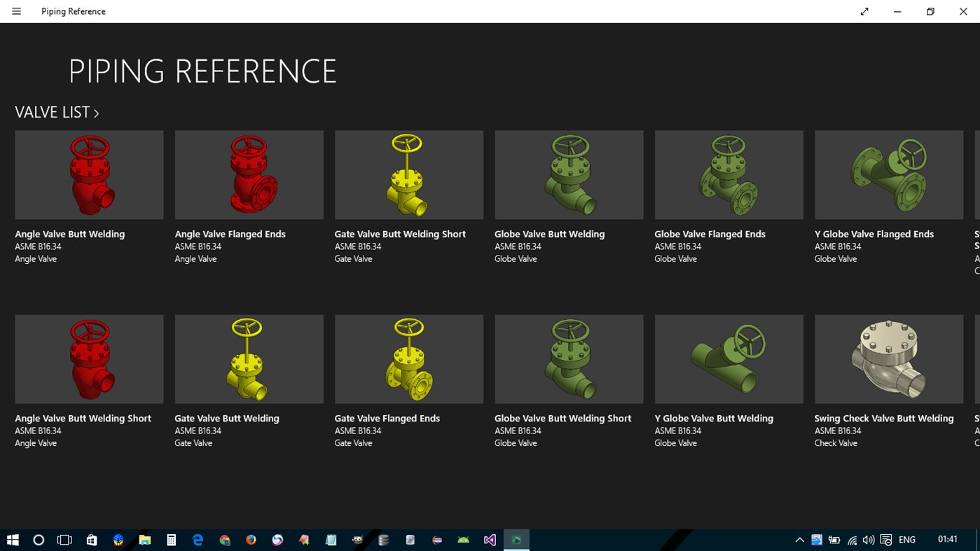Screen dimensions: 980x551
Task: Mute system volume via the speaker icon
Action: (x=868, y=539)
